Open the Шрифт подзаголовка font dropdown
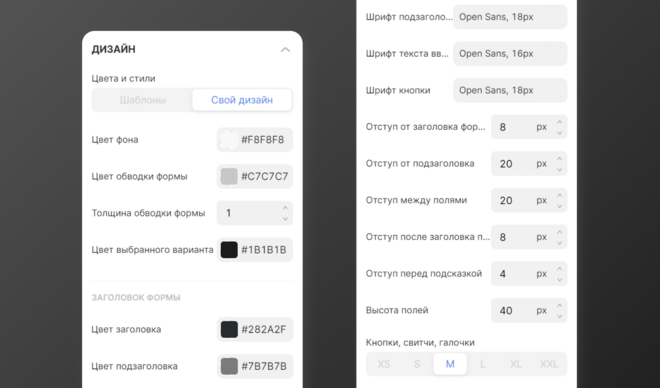This screenshot has height=388, width=660. point(510,17)
